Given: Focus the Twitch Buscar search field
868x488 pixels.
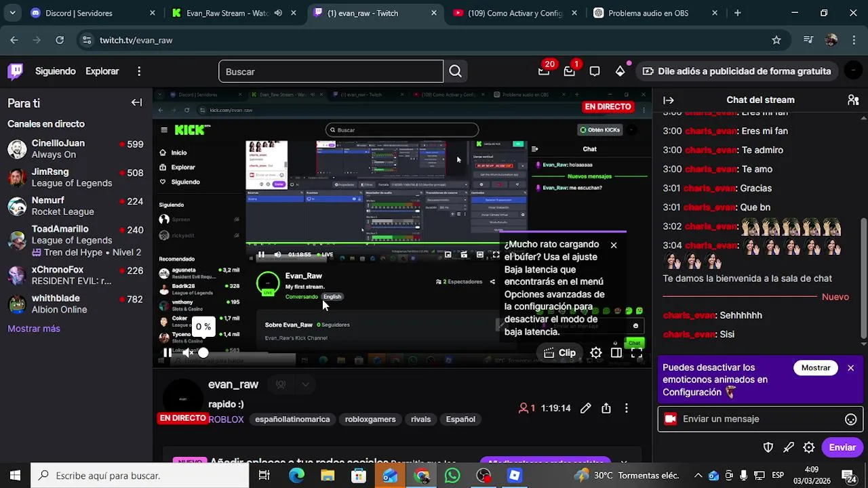Looking at the screenshot, I should coord(331,71).
